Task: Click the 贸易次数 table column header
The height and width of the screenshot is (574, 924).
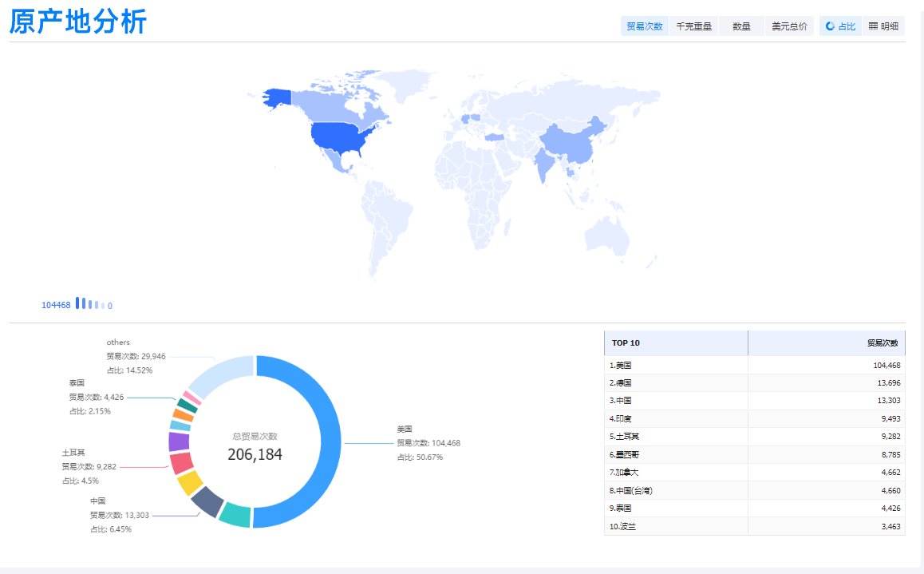Action: (x=826, y=343)
